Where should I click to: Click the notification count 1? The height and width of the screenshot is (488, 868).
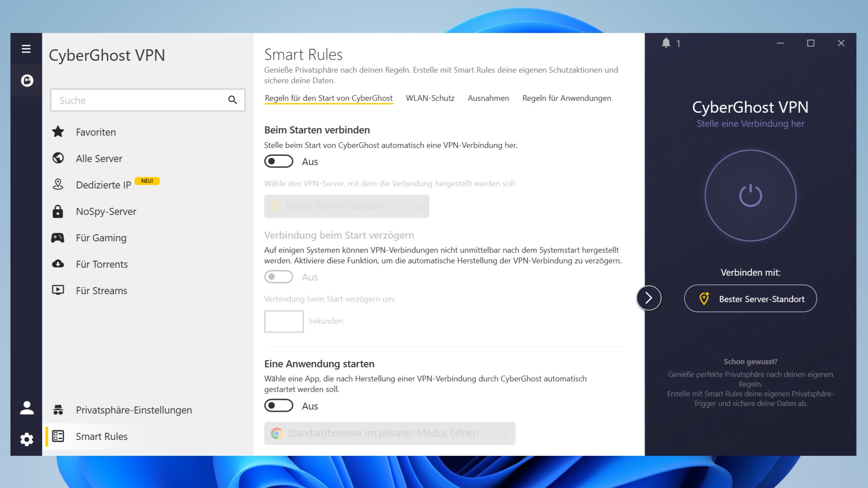coord(678,44)
